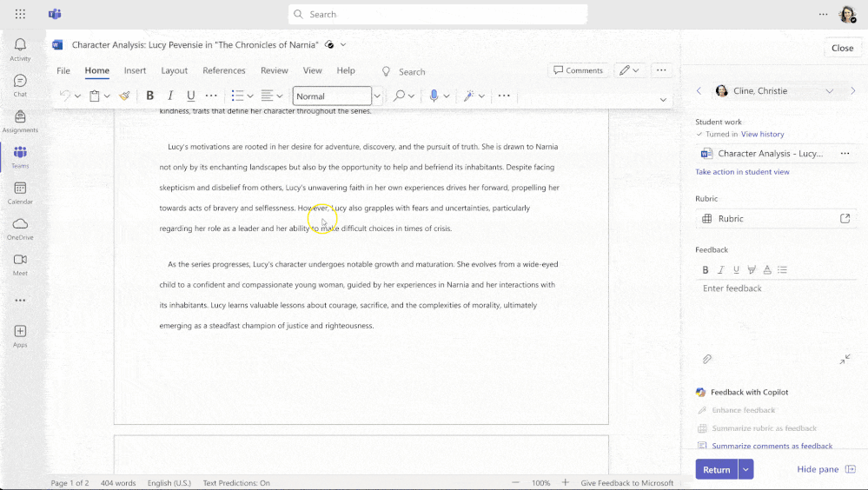Viewport: 868px width, 490px height.
Task: Toggle italic in feedback box
Action: 721,270
